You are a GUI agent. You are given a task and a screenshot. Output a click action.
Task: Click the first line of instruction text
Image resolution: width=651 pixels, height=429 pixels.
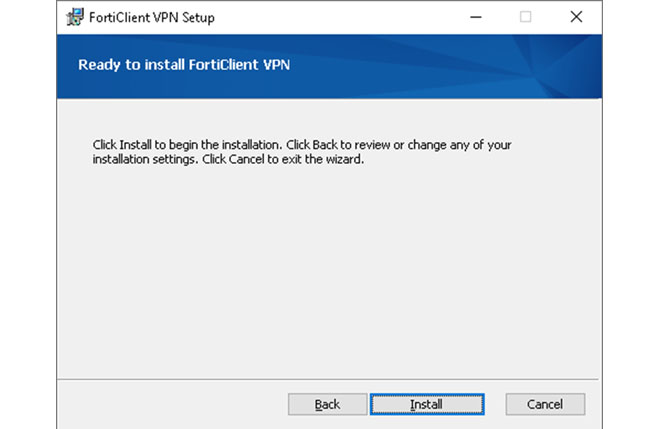tap(300, 145)
